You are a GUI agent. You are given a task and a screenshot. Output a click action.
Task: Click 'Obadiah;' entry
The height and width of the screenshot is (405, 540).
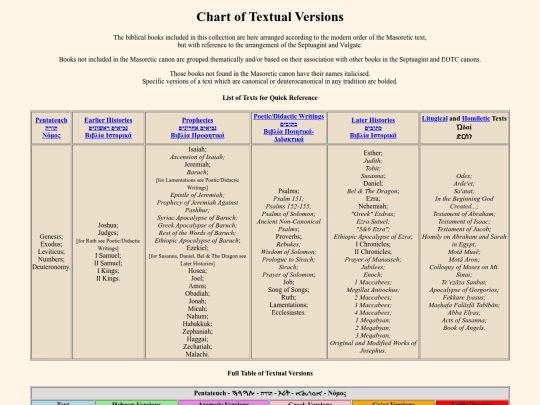click(x=197, y=293)
